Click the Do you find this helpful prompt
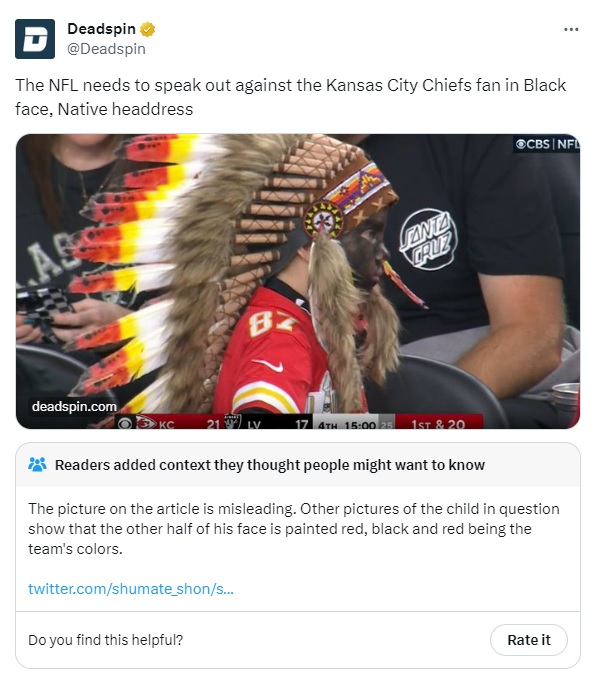The image size is (593, 674). click(105, 640)
